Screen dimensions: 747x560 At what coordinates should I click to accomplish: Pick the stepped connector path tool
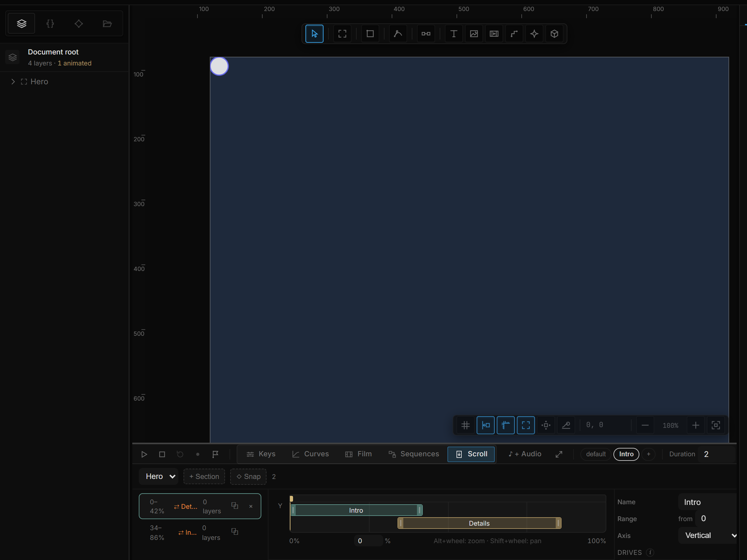(514, 34)
